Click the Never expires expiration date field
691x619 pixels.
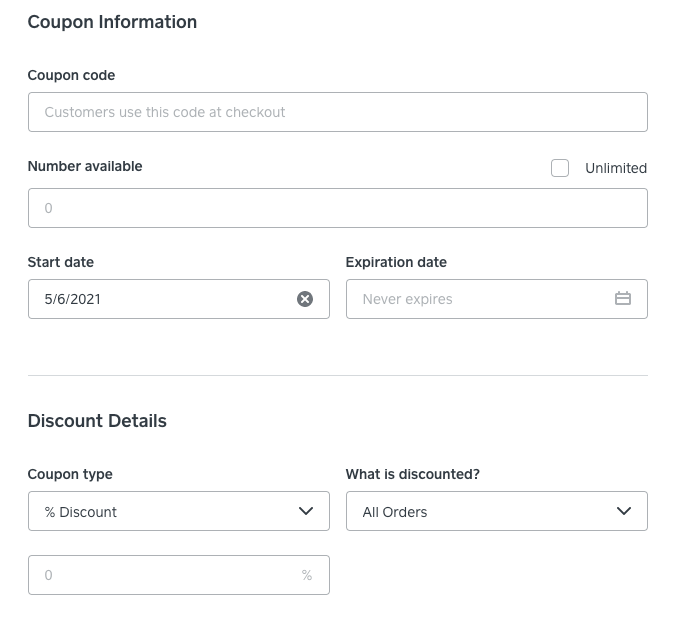click(480, 299)
